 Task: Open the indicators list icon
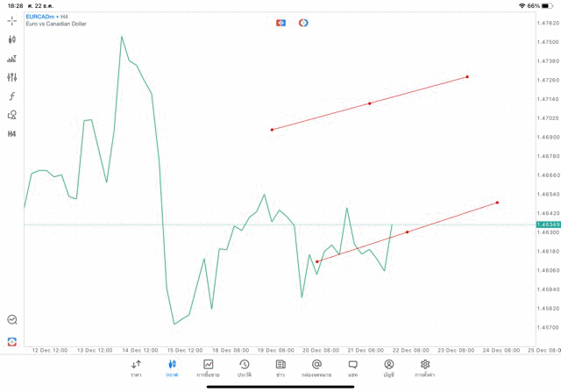point(12,59)
